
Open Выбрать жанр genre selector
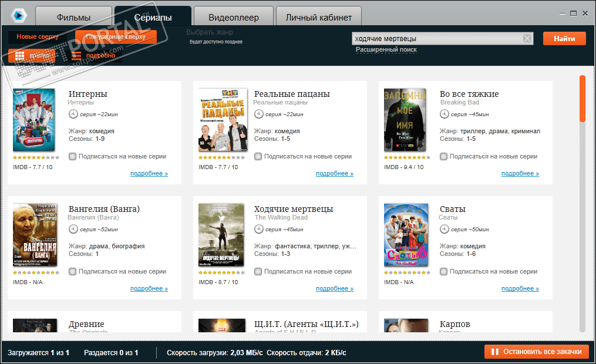point(210,32)
